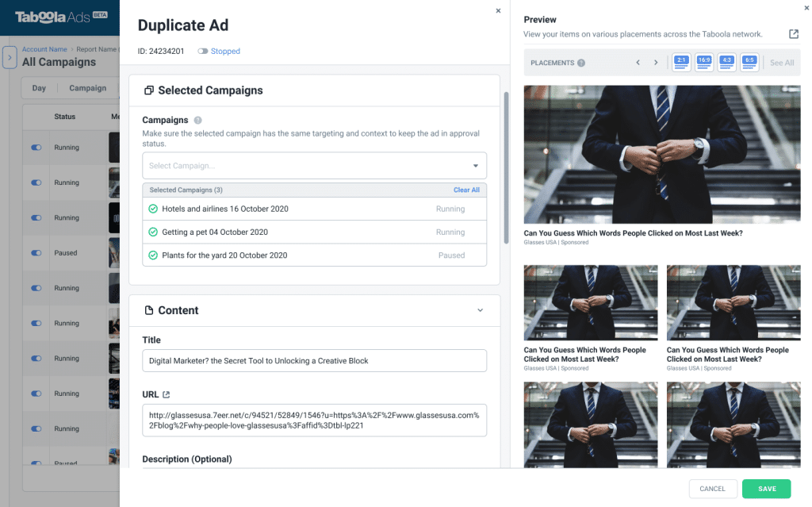The width and height of the screenshot is (812, 507).
Task: Click the Clear All link
Action: 469,190
